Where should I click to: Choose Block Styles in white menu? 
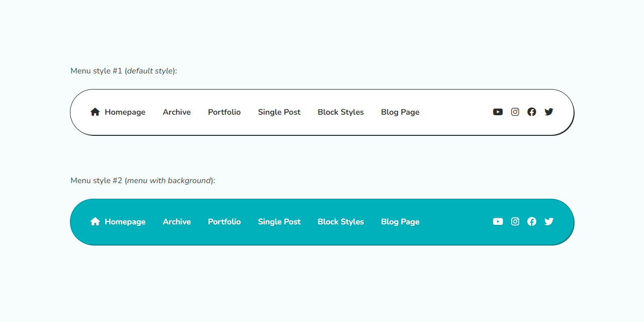341,112
